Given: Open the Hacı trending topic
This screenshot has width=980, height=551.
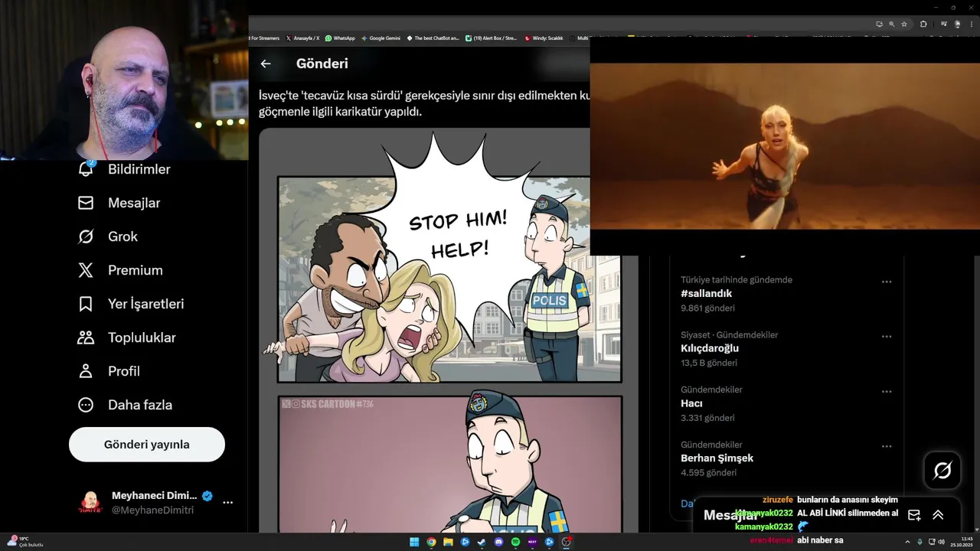Looking at the screenshot, I should pyautogui.click(x=691, y=403).
